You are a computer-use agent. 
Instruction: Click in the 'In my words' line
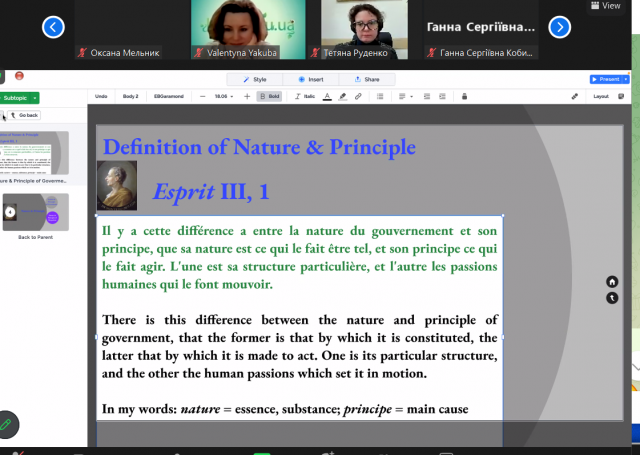coord(285,409)
